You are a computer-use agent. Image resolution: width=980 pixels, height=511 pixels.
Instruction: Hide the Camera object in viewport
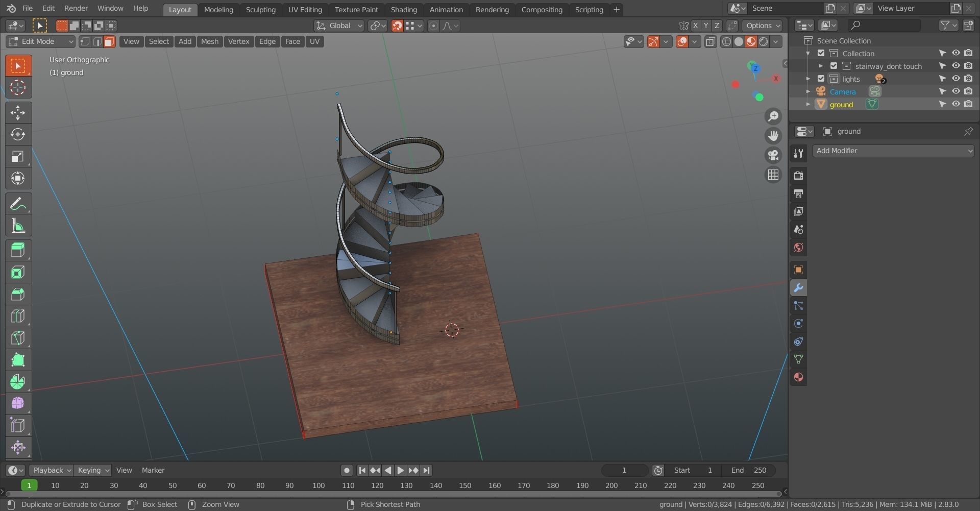pyautogui.click(x=955, y=91)
